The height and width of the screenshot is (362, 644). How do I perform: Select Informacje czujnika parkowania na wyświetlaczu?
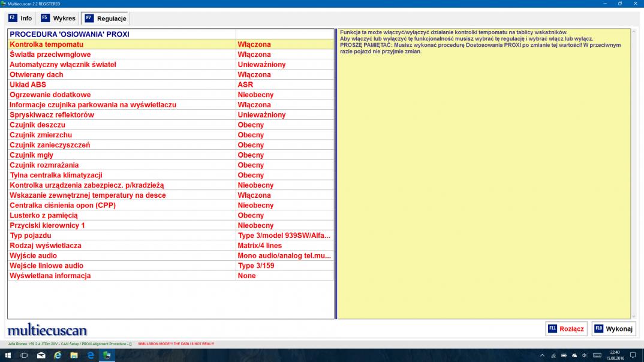click(x=171, y=105)
